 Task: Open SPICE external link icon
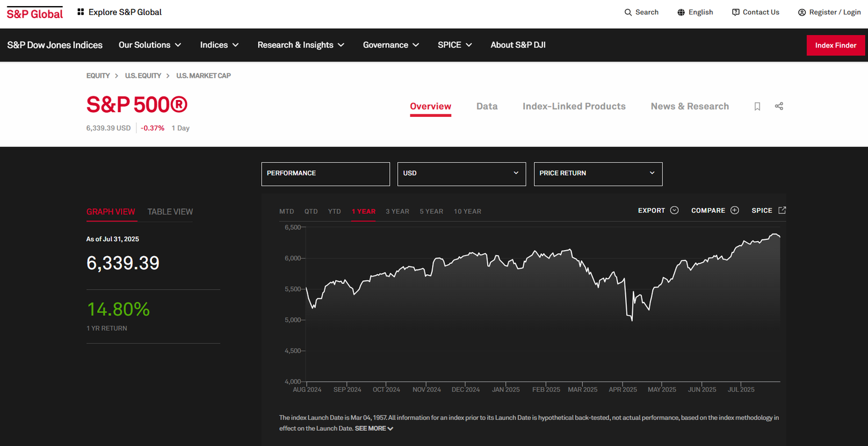pos(782,210)
